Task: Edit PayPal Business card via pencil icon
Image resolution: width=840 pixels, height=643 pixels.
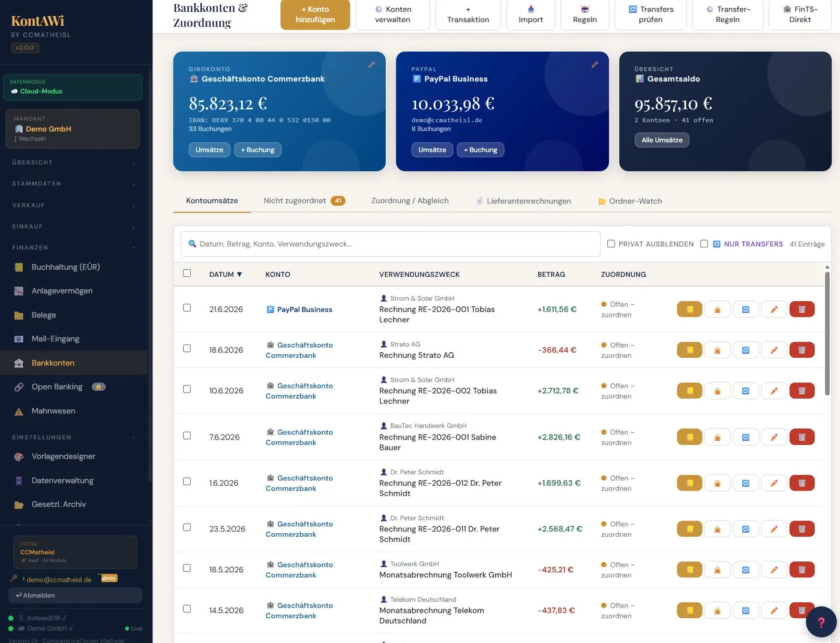Action: 595,64
